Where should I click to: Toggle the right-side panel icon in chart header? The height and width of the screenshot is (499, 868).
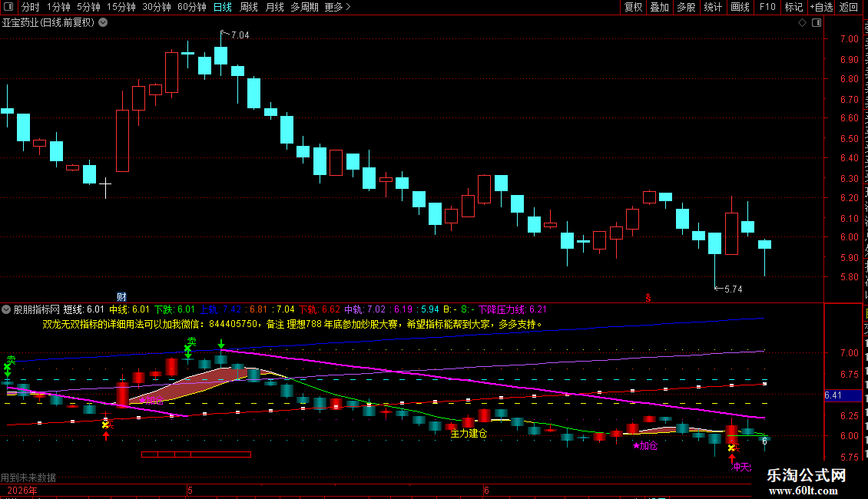(817, 23)
